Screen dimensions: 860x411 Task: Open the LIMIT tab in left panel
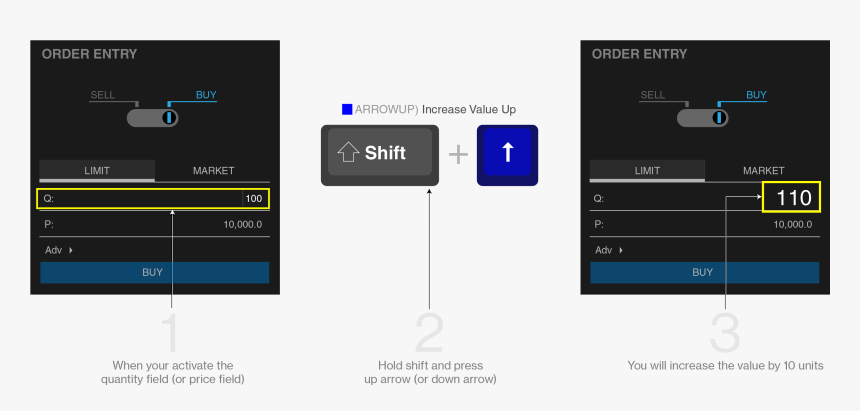tap(97, 171)
